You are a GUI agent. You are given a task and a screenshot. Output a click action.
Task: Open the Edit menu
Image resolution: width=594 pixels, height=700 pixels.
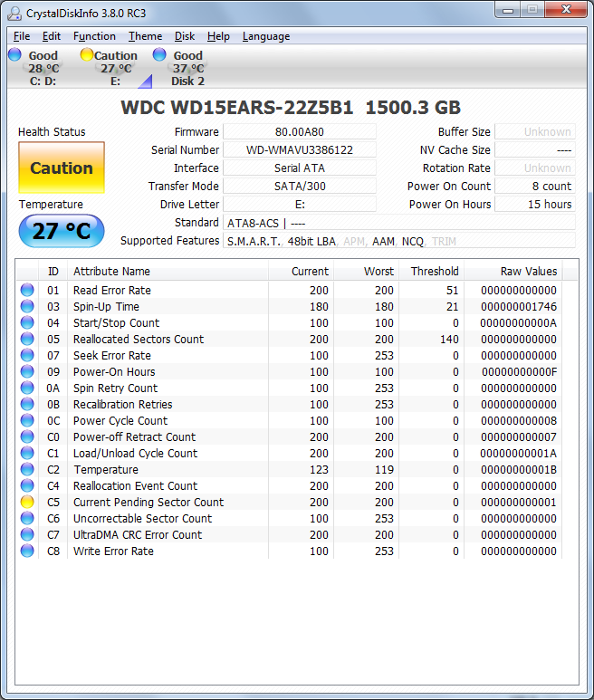tap(52, 36)
